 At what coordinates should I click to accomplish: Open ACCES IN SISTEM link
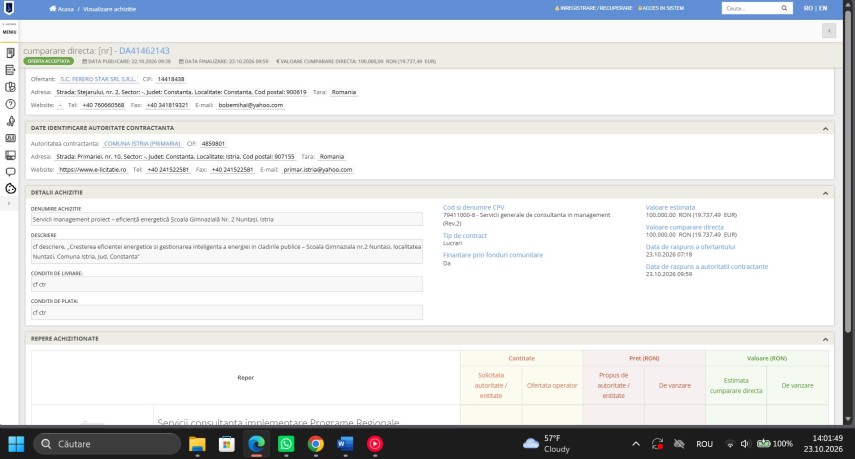[661, 8]
